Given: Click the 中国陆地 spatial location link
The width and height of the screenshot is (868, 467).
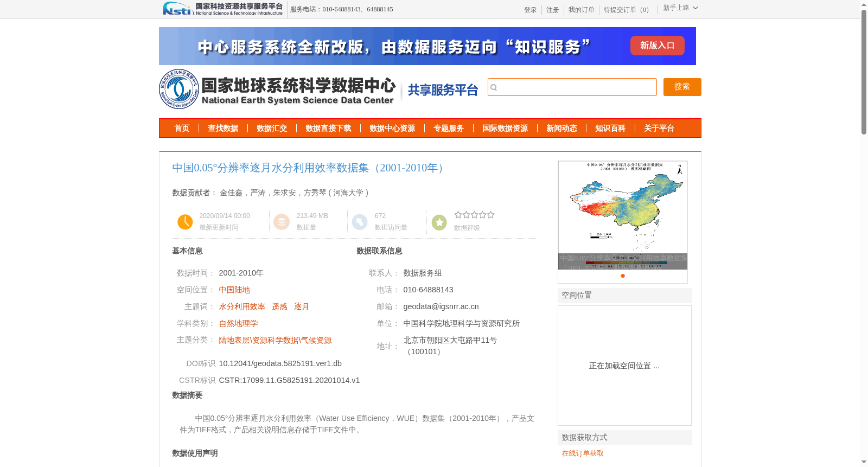Looking at the screenshot, I should tap(234, 290).
